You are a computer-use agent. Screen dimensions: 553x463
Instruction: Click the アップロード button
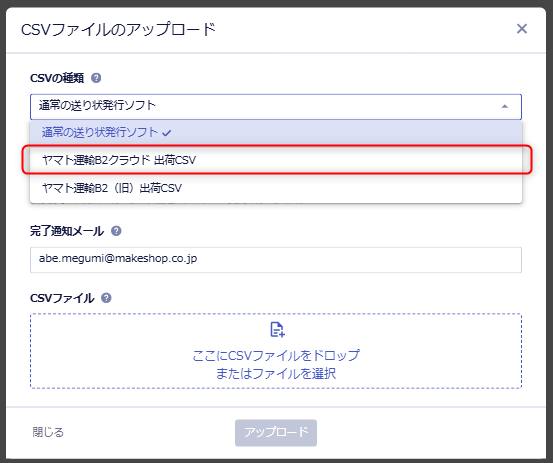pos(276,433)
